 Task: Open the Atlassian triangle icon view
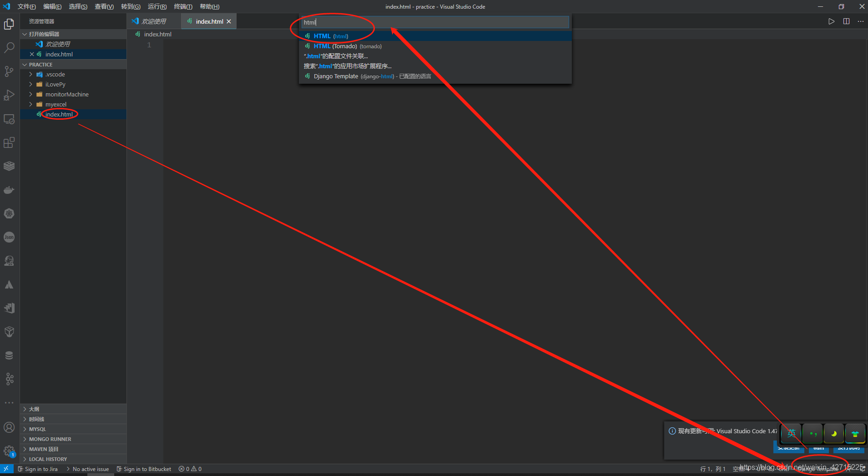click(9, 284)
